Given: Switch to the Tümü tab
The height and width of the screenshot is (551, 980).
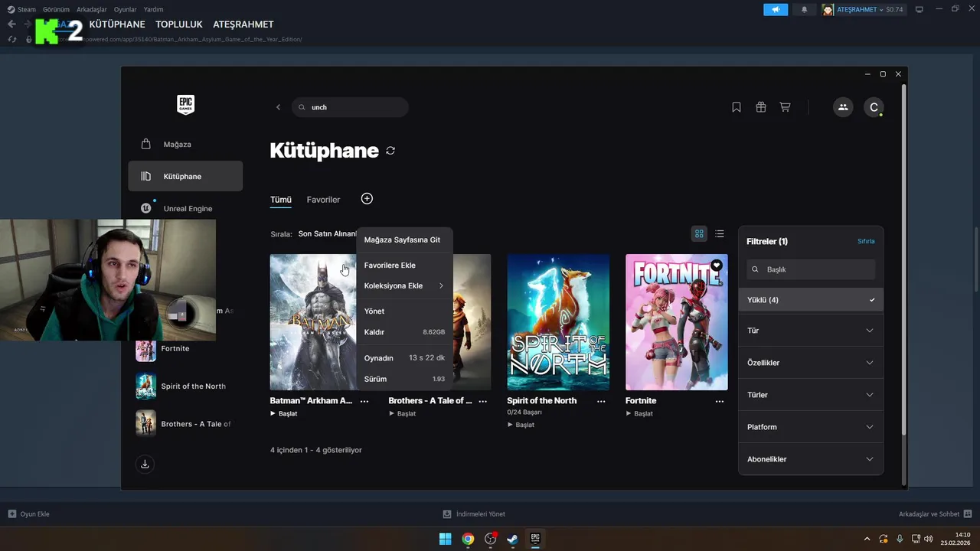Looking at the screenshot, I should pos(281,200).
